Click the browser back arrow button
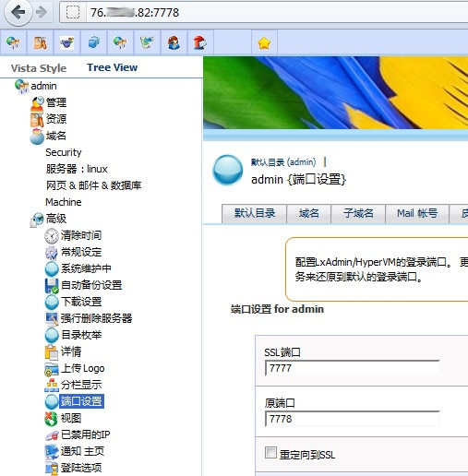Image resolution: width=468 pixels, height=476 pixels. point(18,12)
